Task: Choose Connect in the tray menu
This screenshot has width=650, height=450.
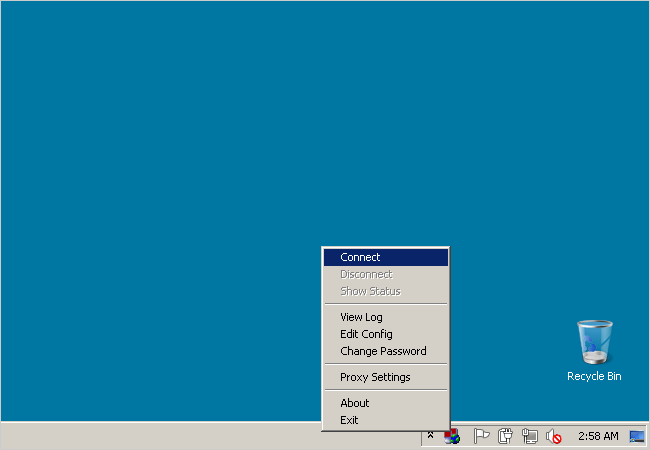Action: click(386, 257)
